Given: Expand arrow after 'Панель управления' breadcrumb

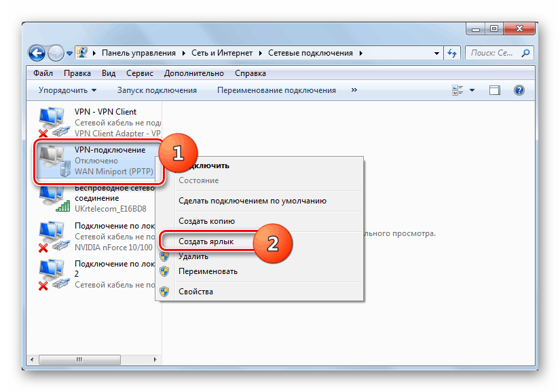Looking at the screenshot, I should tap(183, 53).
